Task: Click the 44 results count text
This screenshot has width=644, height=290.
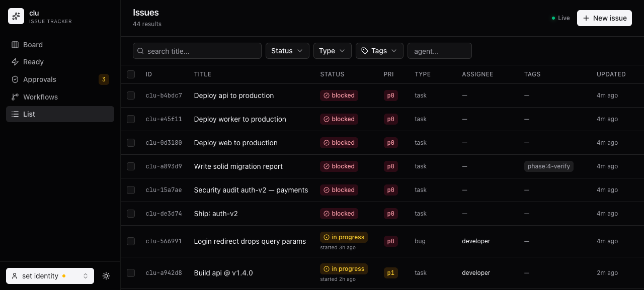Action: tap(147, 24)
